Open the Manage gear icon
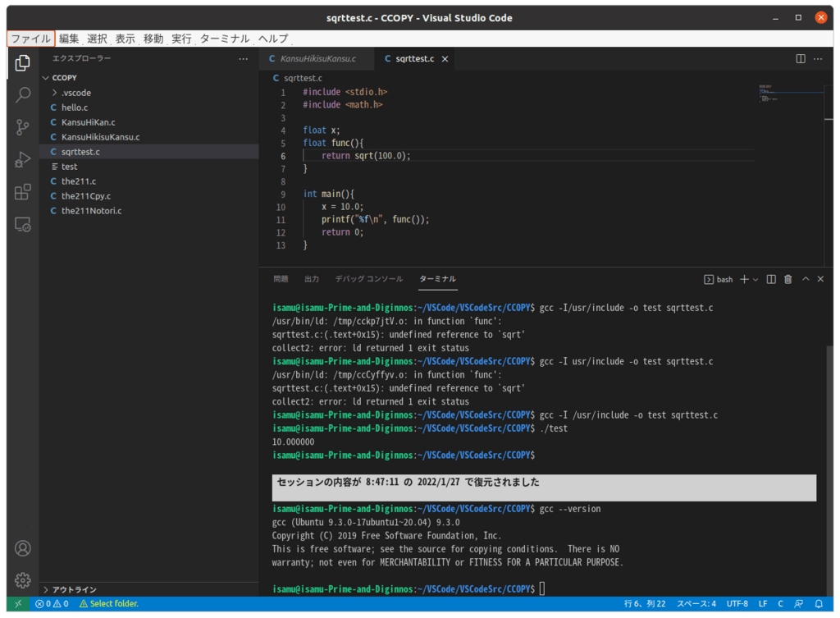The image size is (840, 618). pyautogui.click(x=22, y=580)
